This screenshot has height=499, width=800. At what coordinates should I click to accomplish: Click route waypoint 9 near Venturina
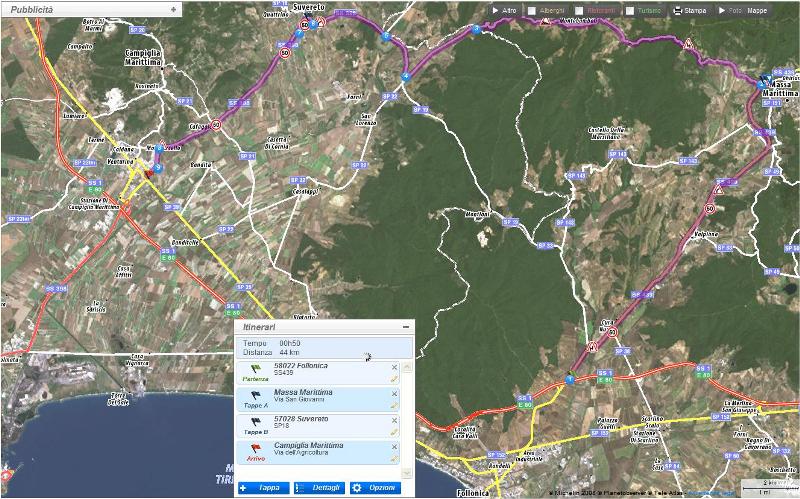pyautogui.click(x=158, y=167)
